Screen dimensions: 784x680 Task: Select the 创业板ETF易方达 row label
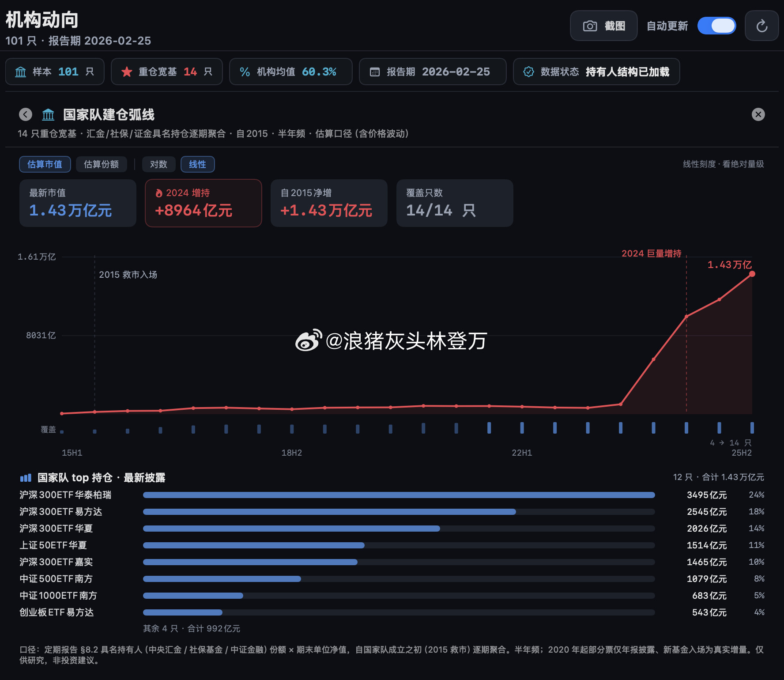(57, 612)
